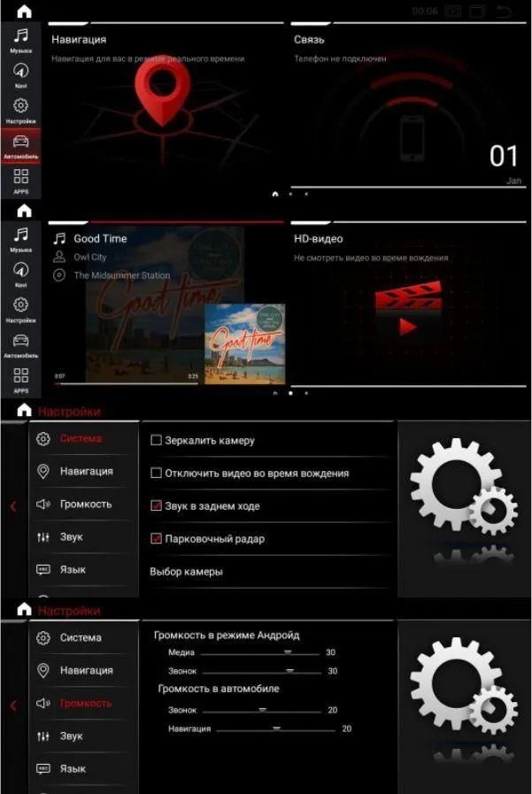This screenshot has width=532, height=794.
Task: Select the red Система settings item
Action: [81, 438]
